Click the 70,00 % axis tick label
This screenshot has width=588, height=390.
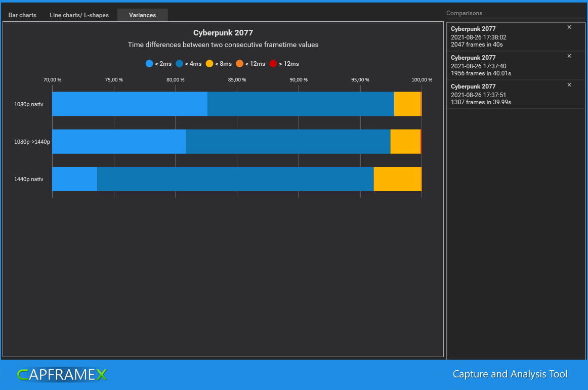(52, 80)
